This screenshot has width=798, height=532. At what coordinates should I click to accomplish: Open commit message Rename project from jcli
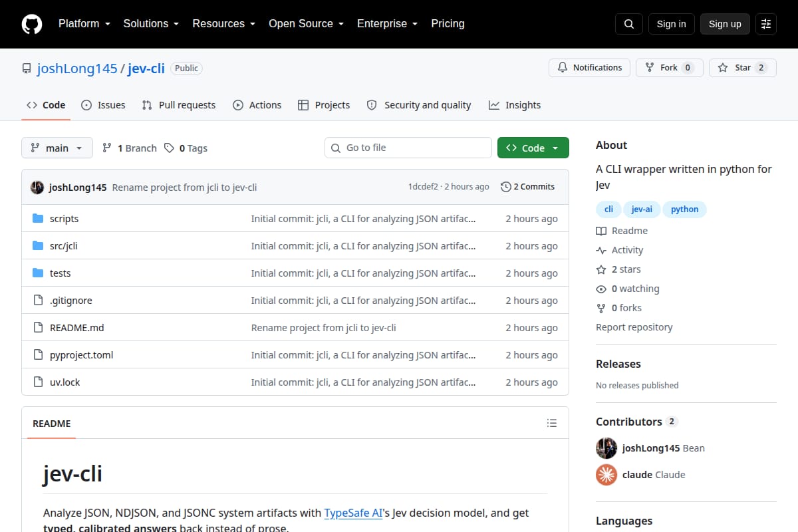(184, 188)
